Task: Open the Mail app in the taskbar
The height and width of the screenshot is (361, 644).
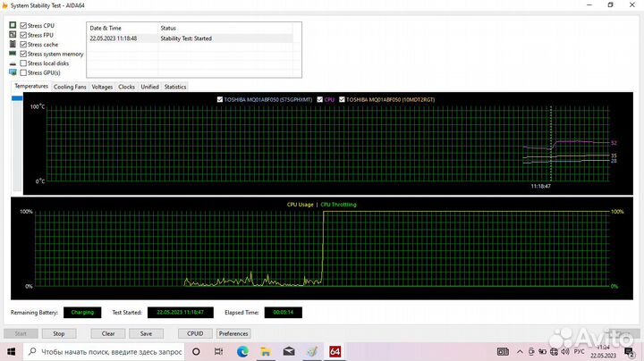Action: [288, 352]
